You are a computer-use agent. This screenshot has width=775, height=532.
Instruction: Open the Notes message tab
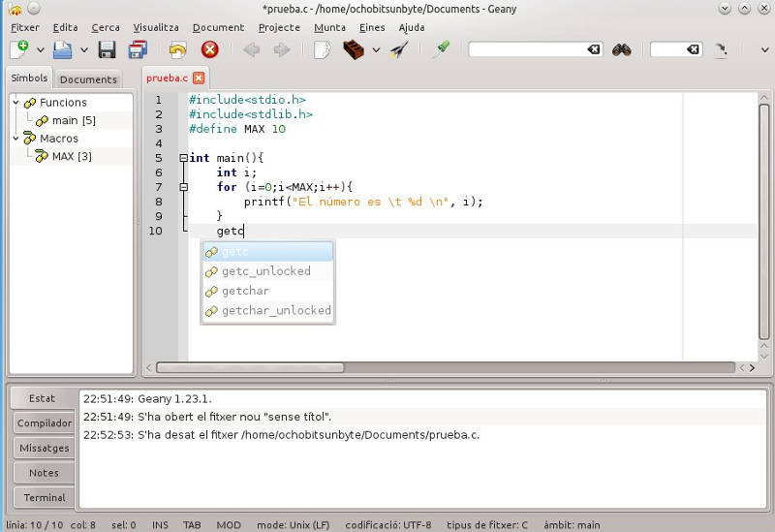tap(45, 473)
